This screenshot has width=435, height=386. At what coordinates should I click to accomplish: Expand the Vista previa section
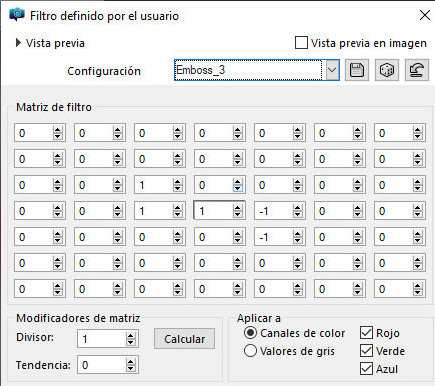pyautogui.click(x=18, y=43)
